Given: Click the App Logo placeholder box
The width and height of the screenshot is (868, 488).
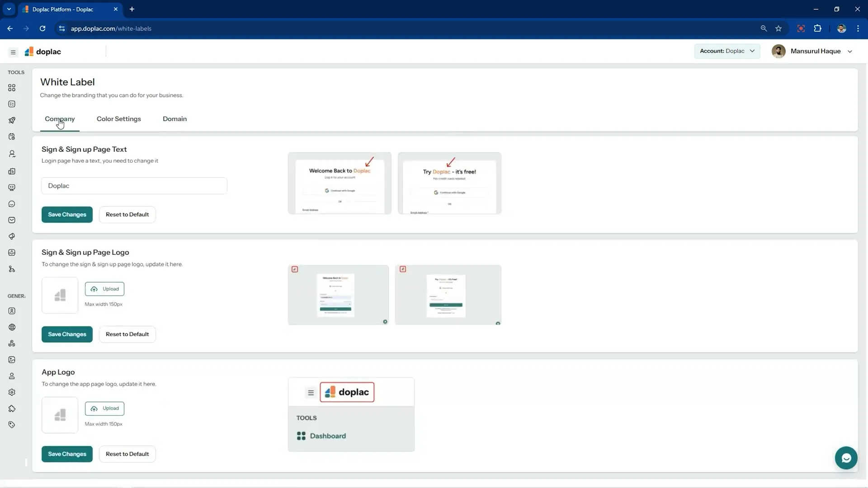Looking at the screenshot, I should pos(60,415).
